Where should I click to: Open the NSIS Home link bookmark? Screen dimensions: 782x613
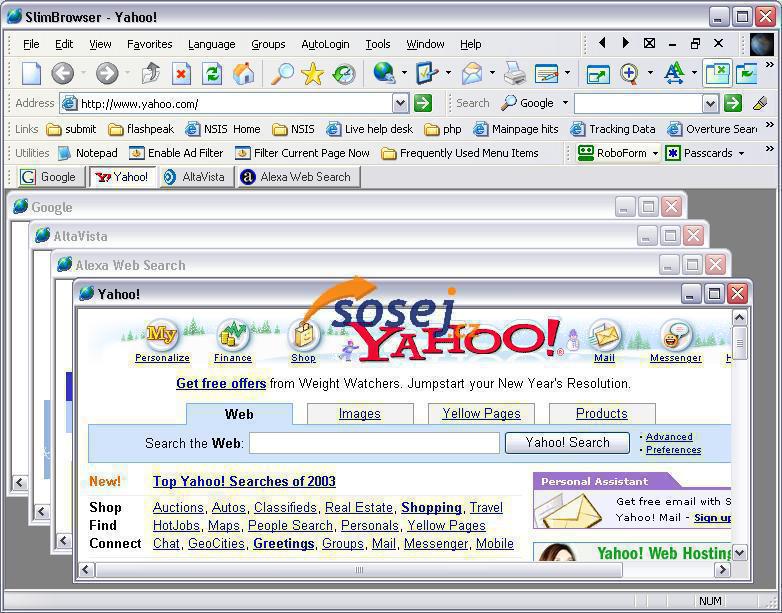[x=223, y=129]
